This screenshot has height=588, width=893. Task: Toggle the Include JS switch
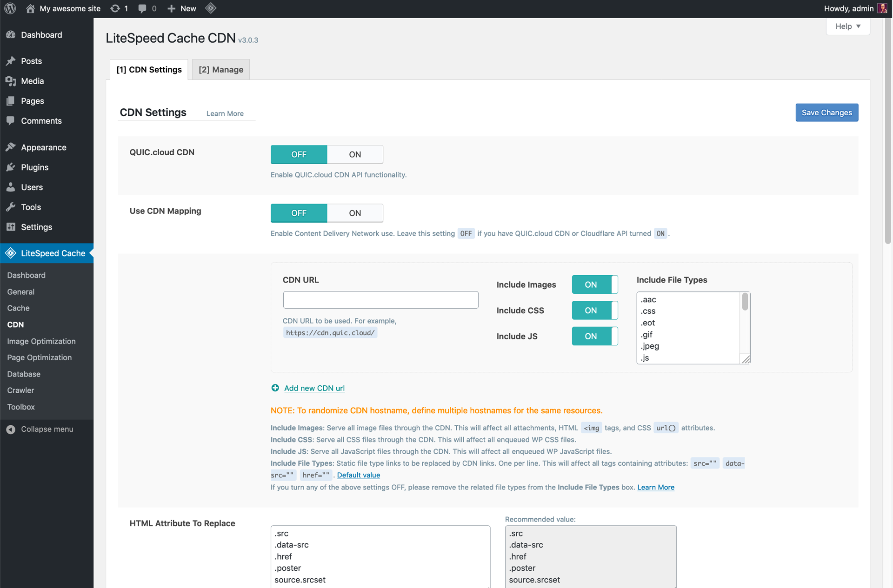pyautogui.click(x=594, y=336)
